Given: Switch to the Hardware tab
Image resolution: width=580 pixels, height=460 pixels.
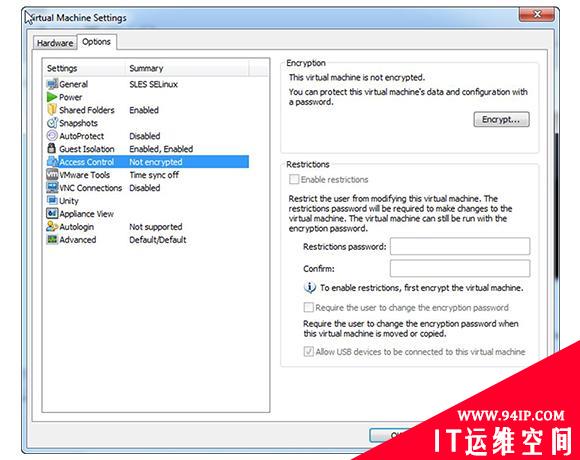Looking at the screenshot, I should (55, 43).
